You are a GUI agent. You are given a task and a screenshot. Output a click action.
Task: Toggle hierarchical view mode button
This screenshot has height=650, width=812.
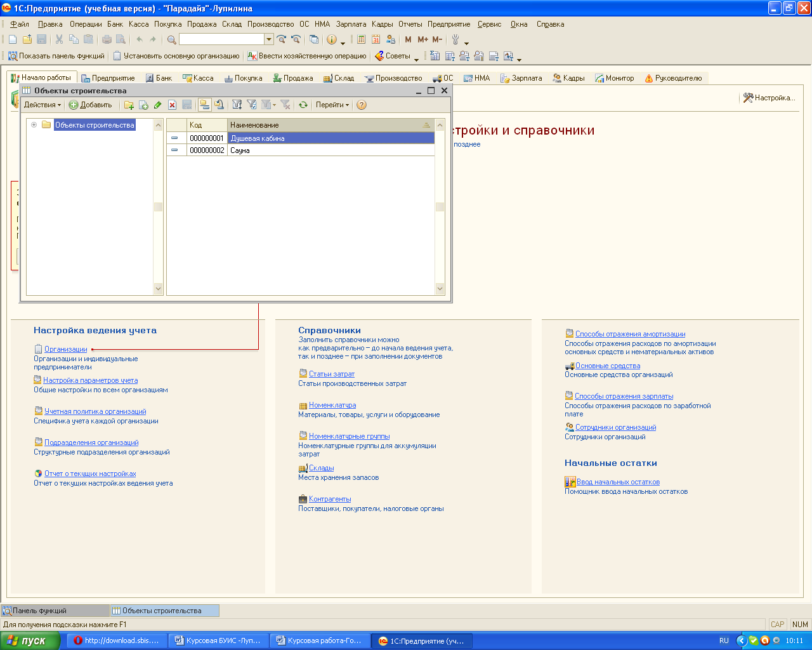(204, 105)
